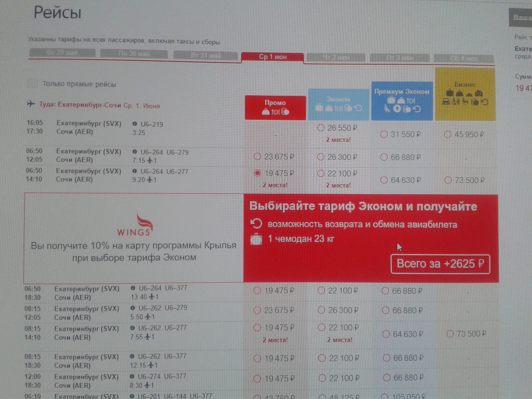This screenshot has height=399, width=532.
Task: Toggle selected Промо 19 475 ₽ for U6-264 U6-277
Action: pos(257,173)
